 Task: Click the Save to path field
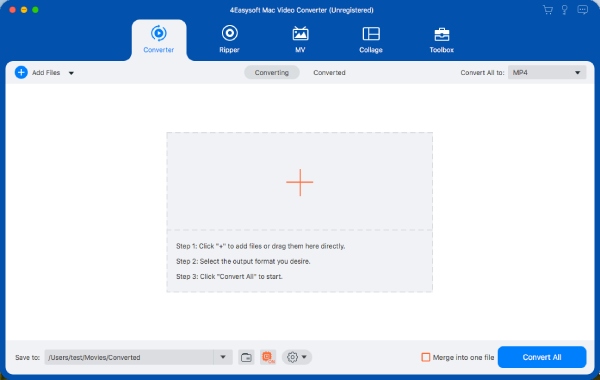pos(129,357)
